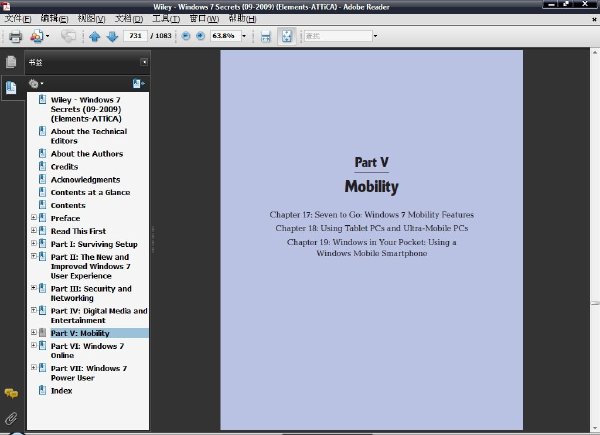Click Chapter 18 Tablet PCs link
Image resolution: width=600 pixels, height=435 pixels.
[x=372, y=228]
